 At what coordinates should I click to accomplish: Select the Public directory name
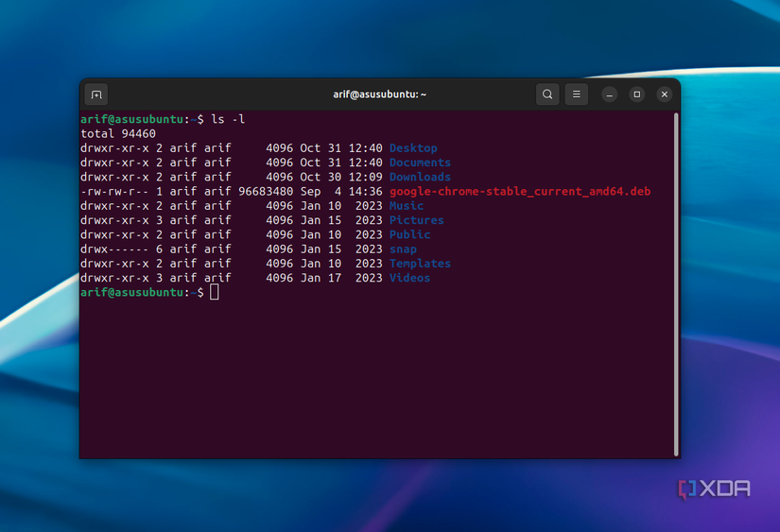tap(410, 234)
